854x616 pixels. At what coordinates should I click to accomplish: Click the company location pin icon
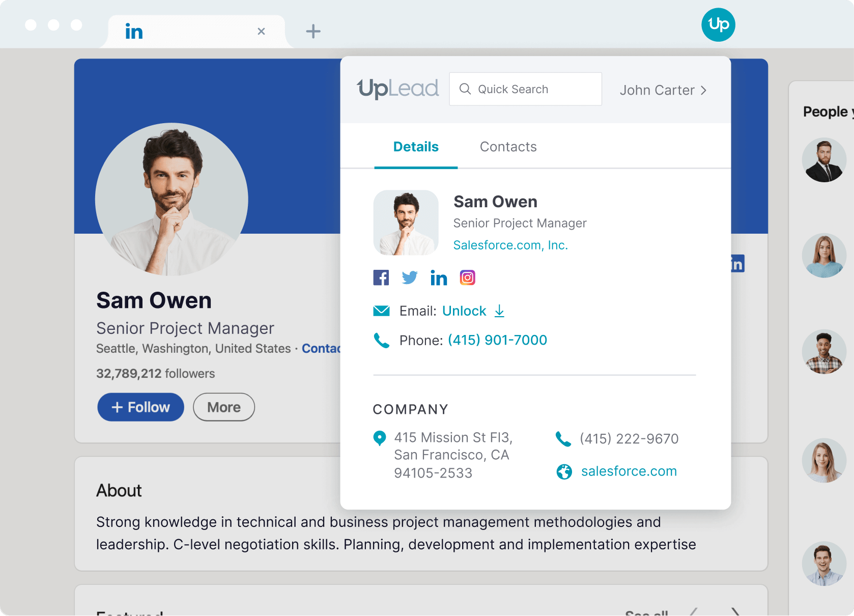[x=379, y=438]
